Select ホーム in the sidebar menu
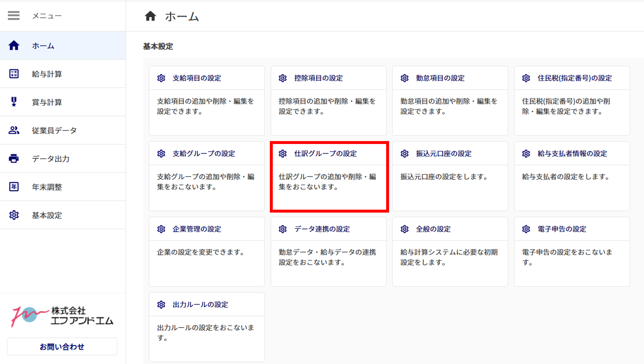The height and width of the screenshot is (364, 644). pyautogui.click(x=43, y=46)
